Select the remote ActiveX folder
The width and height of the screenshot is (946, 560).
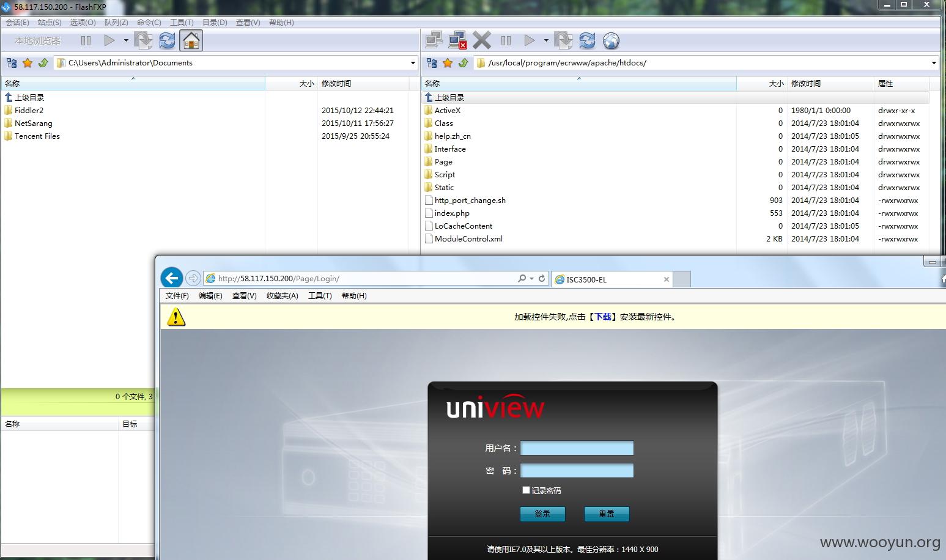coord(448,110)
